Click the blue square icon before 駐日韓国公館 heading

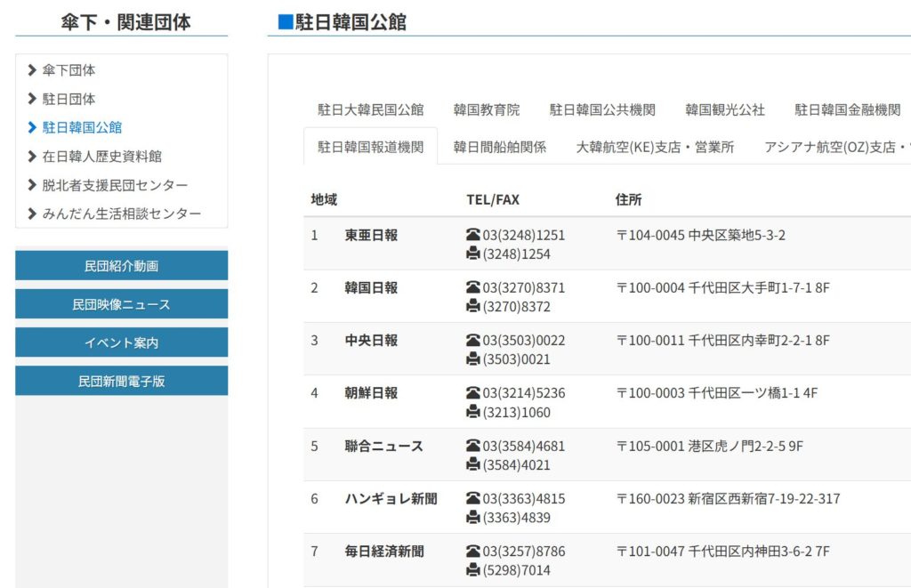pyautogui.click(x=286, y=22)
